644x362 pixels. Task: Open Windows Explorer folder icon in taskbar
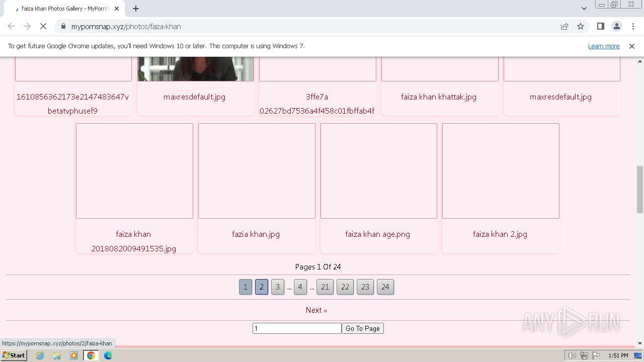click(57, 355)
